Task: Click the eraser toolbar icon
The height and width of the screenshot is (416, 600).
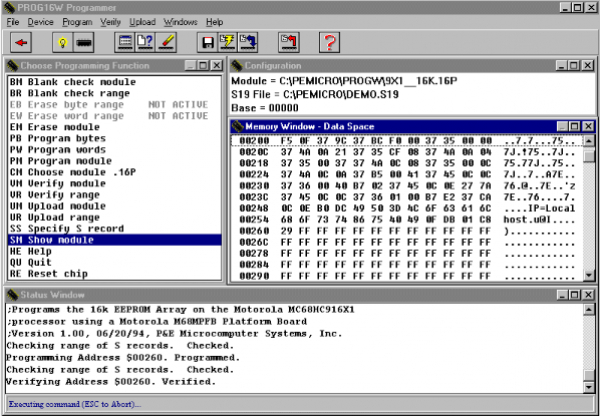Action: tap(168, 43)
